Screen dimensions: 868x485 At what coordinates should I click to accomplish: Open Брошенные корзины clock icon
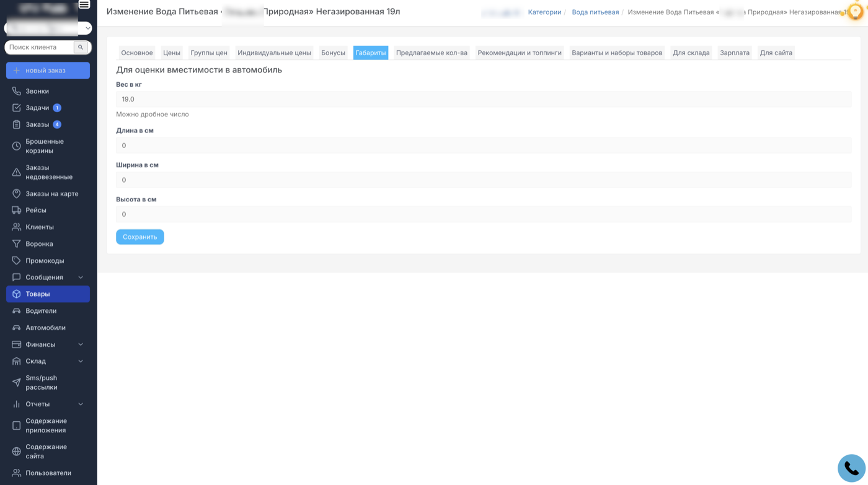coord(17,146)
